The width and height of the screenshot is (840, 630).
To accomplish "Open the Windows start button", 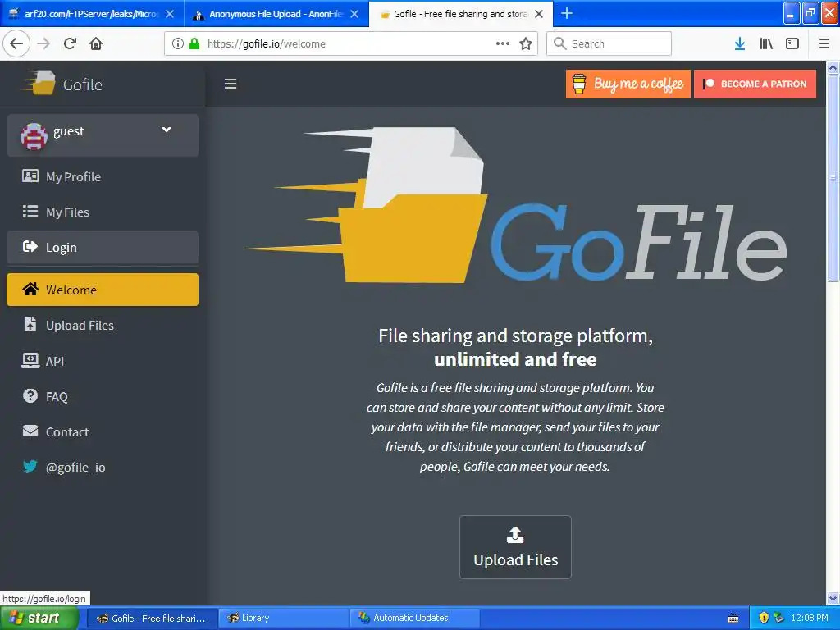I will click(39, 618).
